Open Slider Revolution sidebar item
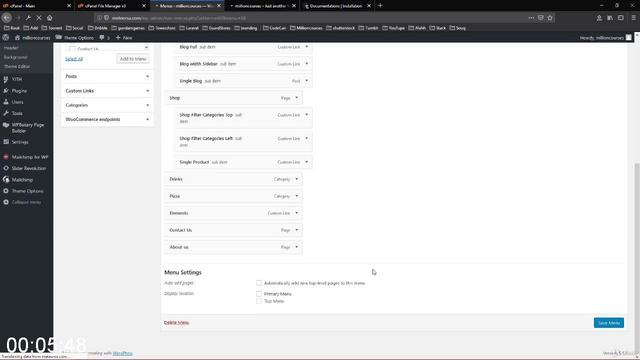This screenshot has width=640, height=360. click(x=29, y=168)
